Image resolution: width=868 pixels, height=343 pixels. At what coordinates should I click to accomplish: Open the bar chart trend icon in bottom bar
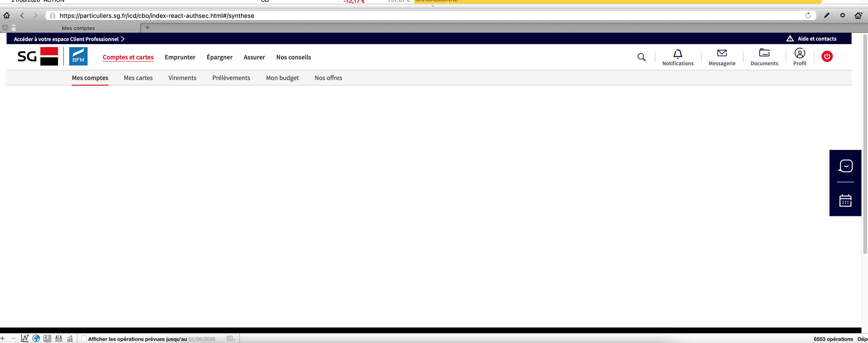point(70,338)
